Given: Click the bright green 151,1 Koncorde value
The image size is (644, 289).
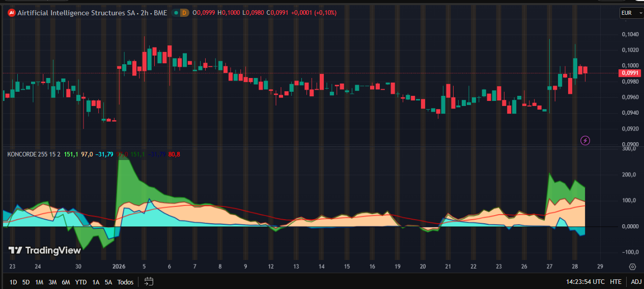Looking at the screenshot, I should (71, 153).
